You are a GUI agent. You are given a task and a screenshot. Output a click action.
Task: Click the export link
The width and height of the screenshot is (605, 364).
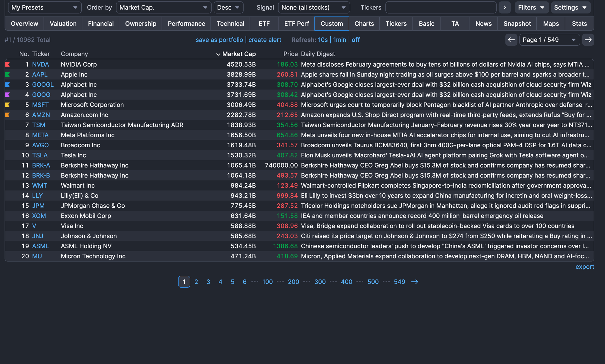[x=584, y=267]
